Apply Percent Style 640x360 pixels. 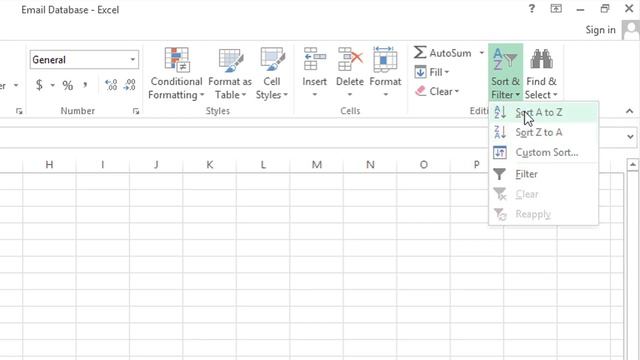pyautogui.click(x=67, y=85)
